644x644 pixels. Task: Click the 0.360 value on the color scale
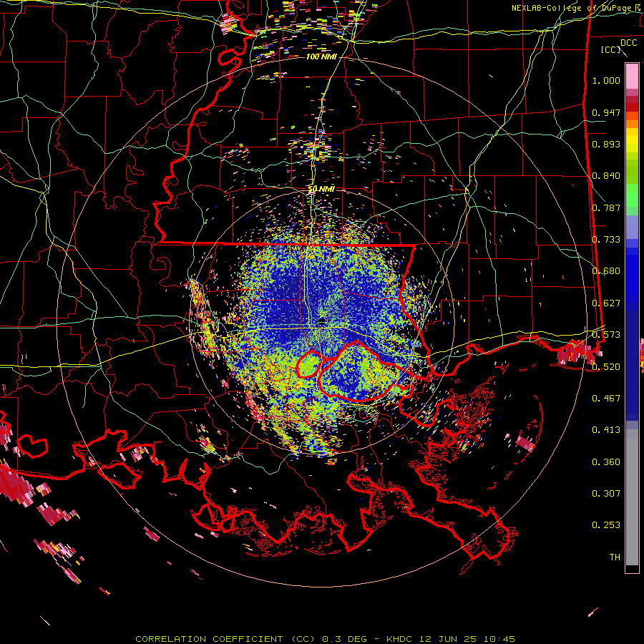tap(606, 462)
